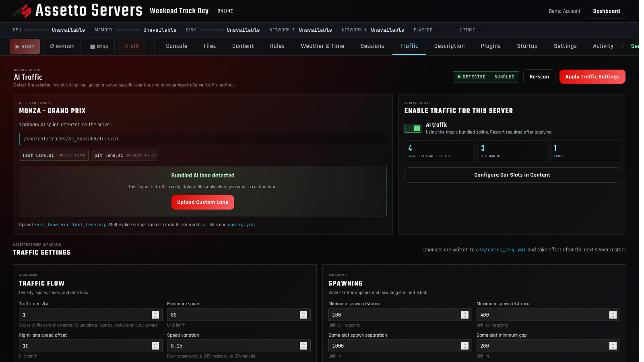644x362 pixels.
Task: Click the Start server button
Action: (25, 47)
